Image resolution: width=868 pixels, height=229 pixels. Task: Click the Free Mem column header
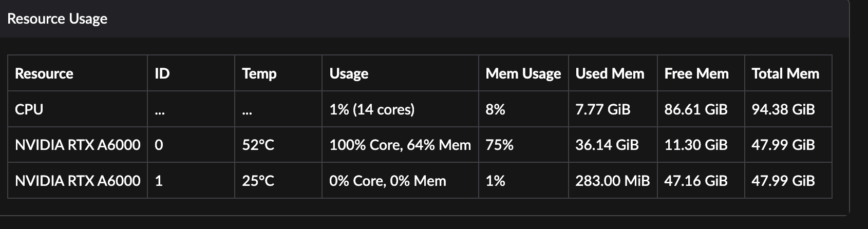(696, 73)
